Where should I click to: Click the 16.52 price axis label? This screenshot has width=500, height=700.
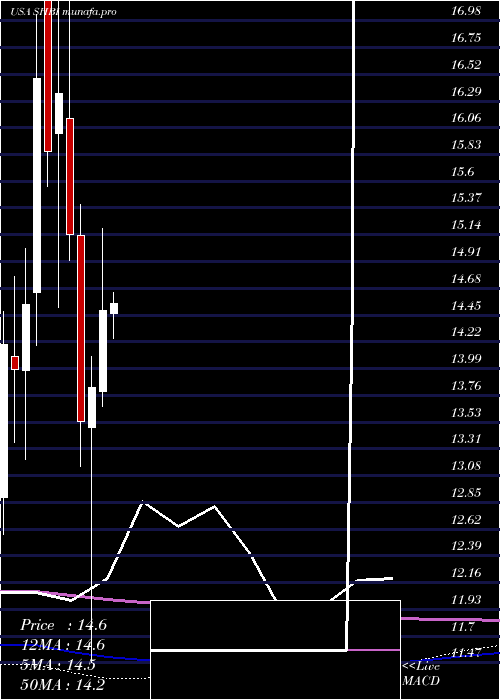[x=466, y=65]
